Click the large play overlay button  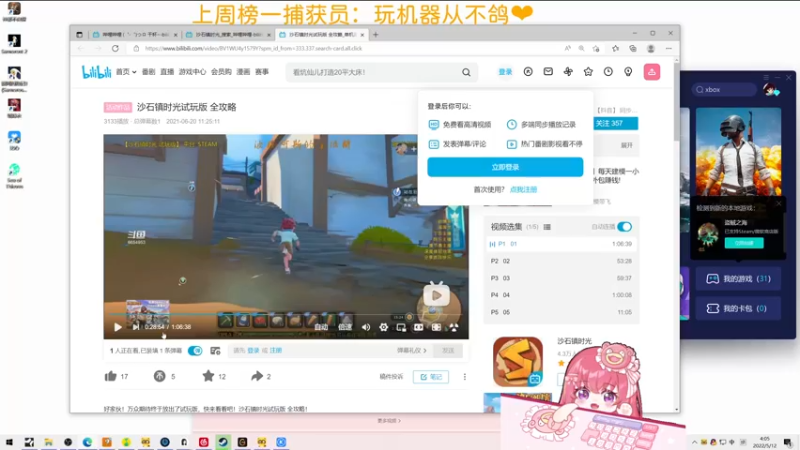coord(436,294)
